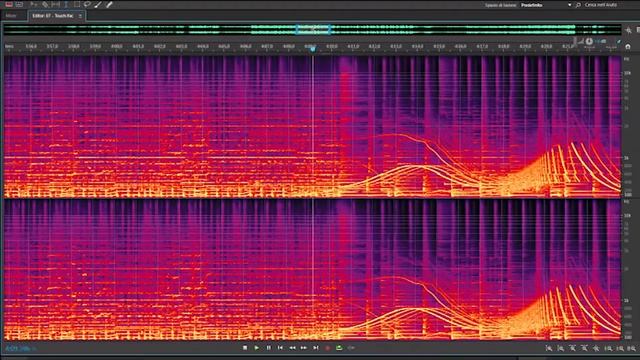
Task: Click the icon below the HUD pin
Action: (628, 47)
